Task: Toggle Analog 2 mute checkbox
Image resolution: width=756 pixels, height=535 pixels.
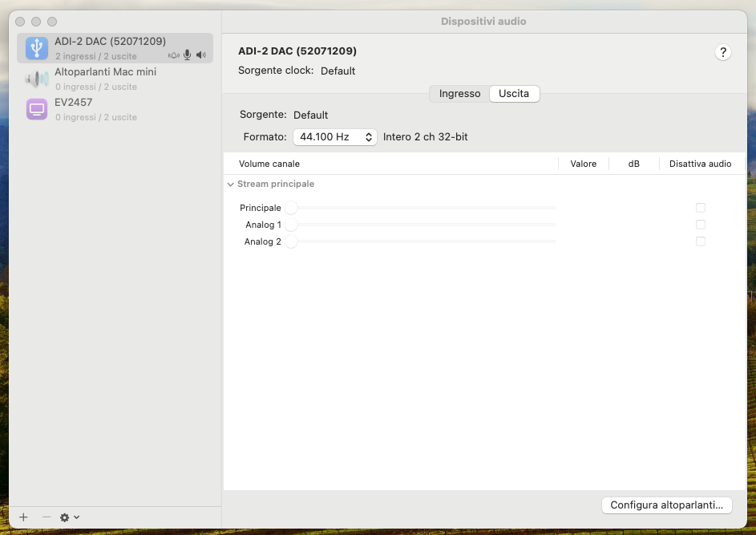Action: click(701, 241)
